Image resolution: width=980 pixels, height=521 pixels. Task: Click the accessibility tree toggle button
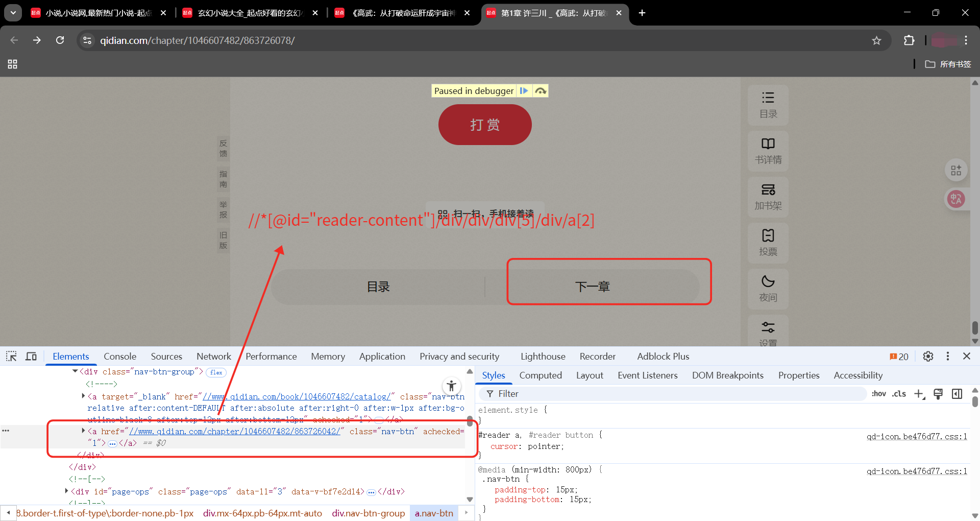point(451,386)
